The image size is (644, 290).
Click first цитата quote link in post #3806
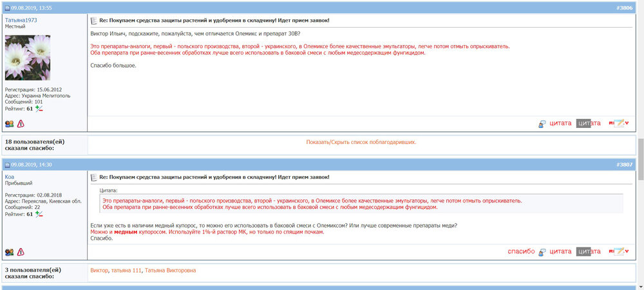pyautogui.click(x=561, y=123)
